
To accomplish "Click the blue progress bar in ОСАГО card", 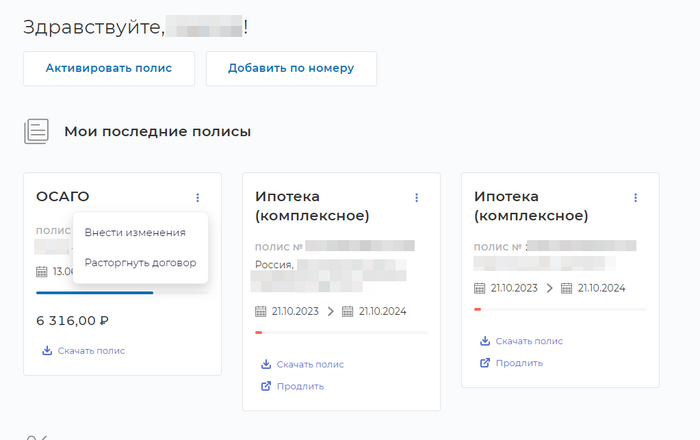I will (95, 293).
